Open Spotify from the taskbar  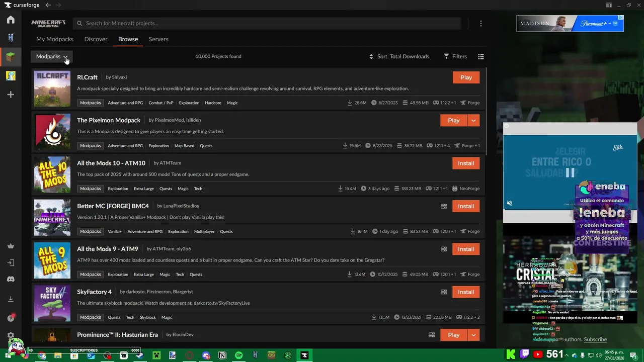click(238, 355)
